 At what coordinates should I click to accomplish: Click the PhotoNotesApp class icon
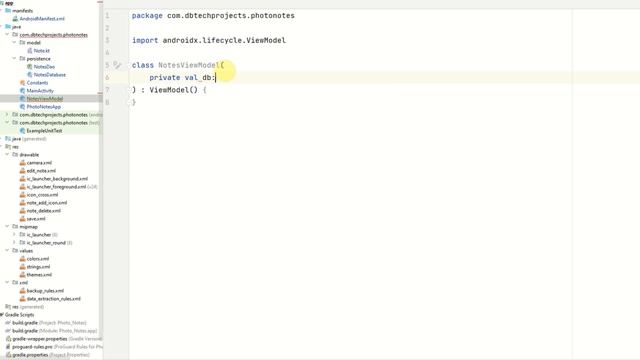coord(22,107)
